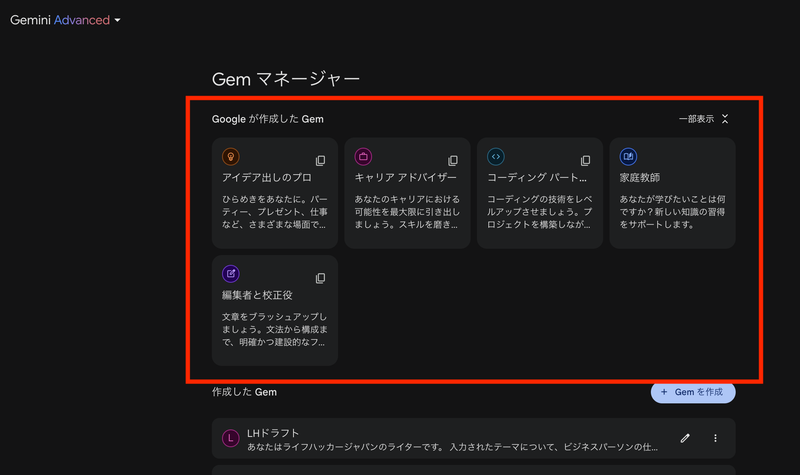
Task: Edit the LHドラフト Gem with pencil
Action: [685, 438]
